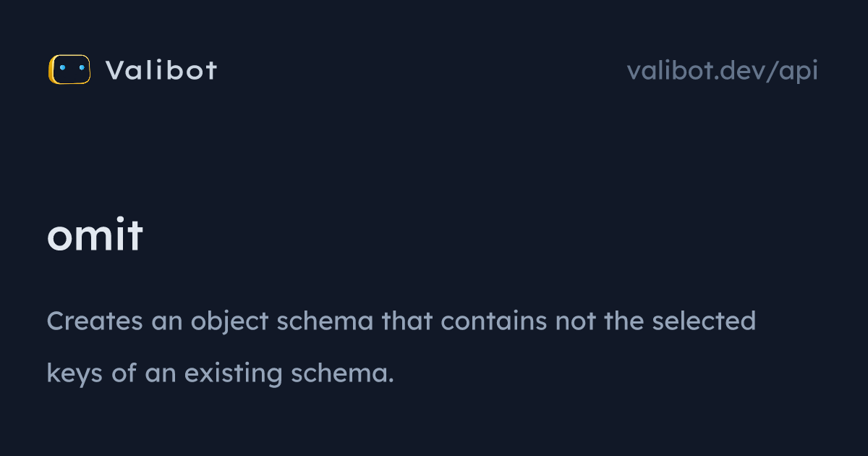
Task: Open the valibot.dev/api URL text
Action: point(723,70)
